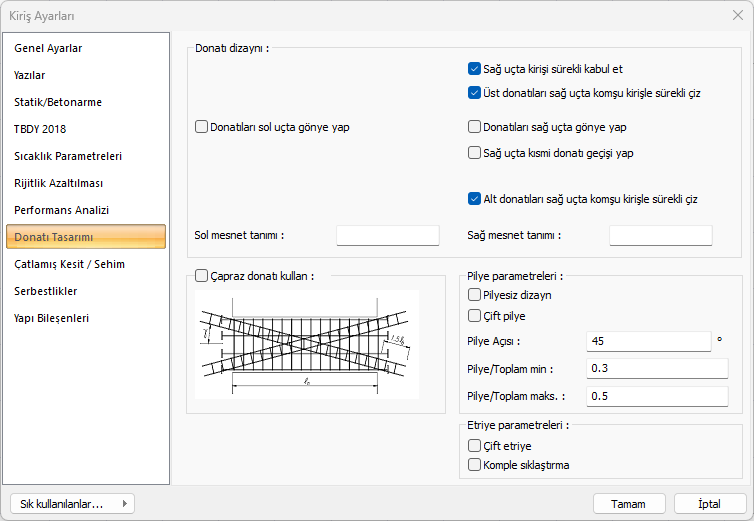This screenshot has width=754, height=521.
Task: Click the Sol mesnet tanımı field
Action: click(x=388, y=235)
